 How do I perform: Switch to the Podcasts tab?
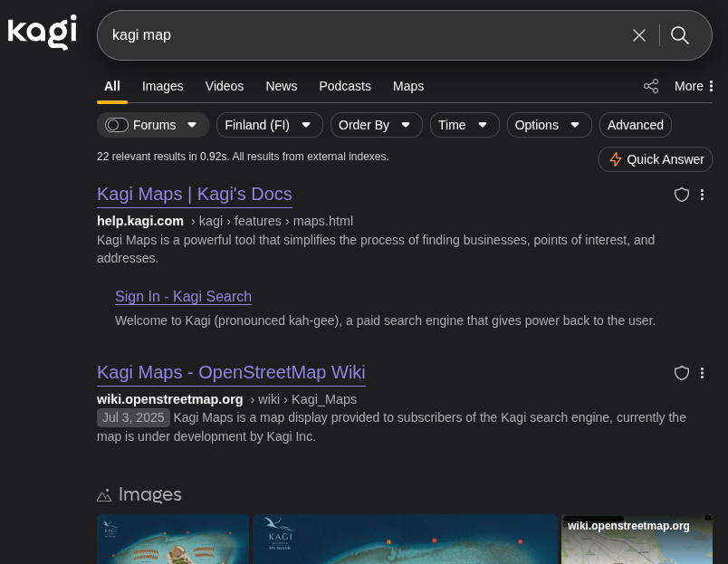345,86
